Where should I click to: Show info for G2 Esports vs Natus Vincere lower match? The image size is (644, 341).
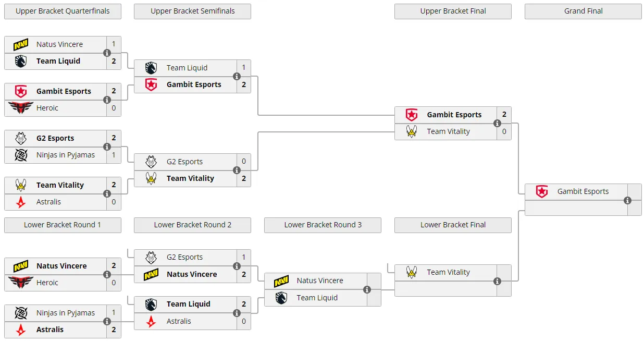click(237, 265)
